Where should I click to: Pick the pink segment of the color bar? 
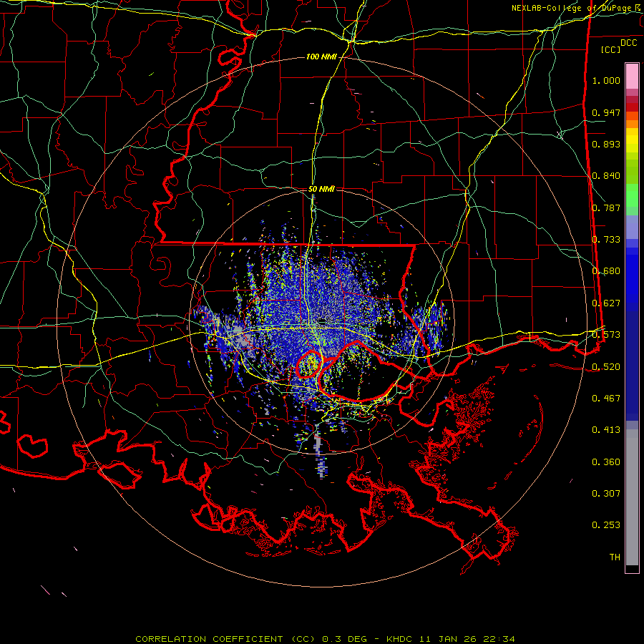[x=632, y=77]
